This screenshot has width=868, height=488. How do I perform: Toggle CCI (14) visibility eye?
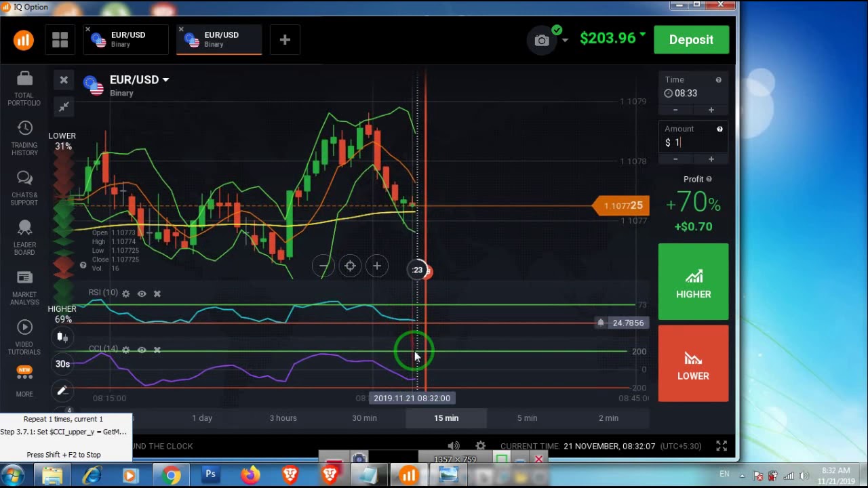142,350
